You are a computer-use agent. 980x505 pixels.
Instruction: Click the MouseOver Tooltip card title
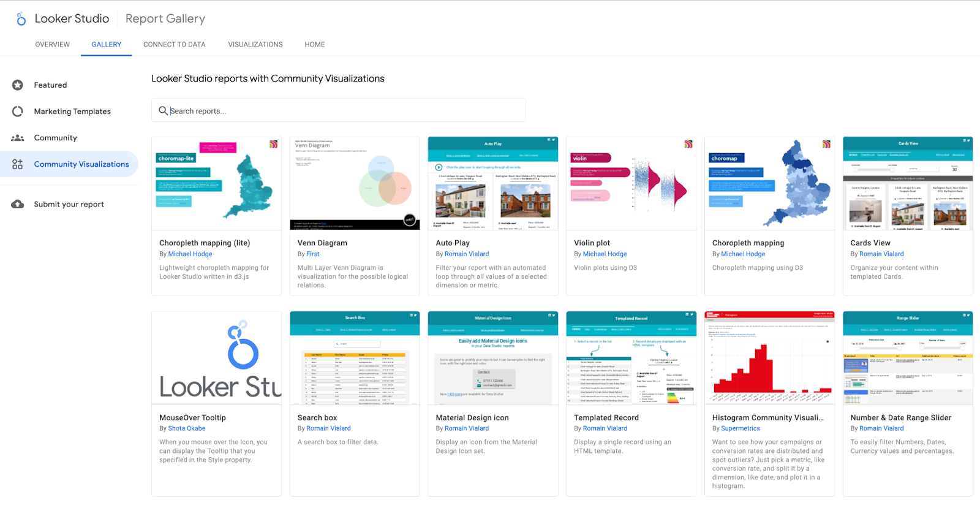pyautogui.click(x=192, y=418)
